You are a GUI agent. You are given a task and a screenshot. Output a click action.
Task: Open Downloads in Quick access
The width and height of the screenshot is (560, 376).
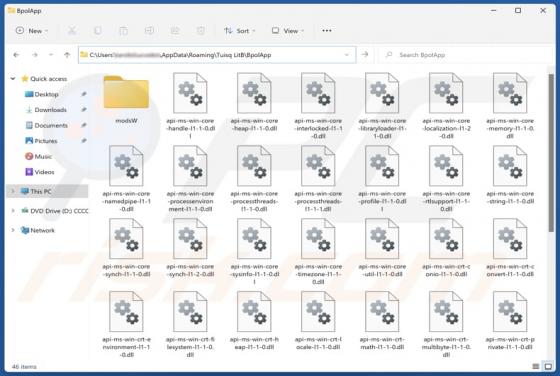coord(50,110)
